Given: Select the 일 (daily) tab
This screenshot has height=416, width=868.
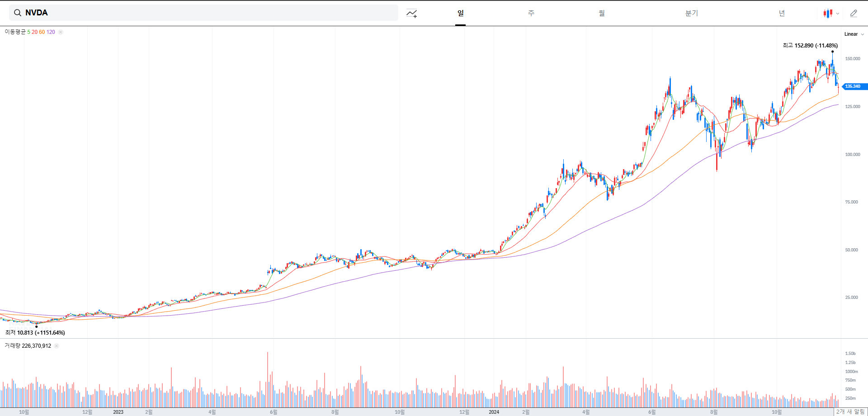Looking at the screenshot, I should 460,13.
